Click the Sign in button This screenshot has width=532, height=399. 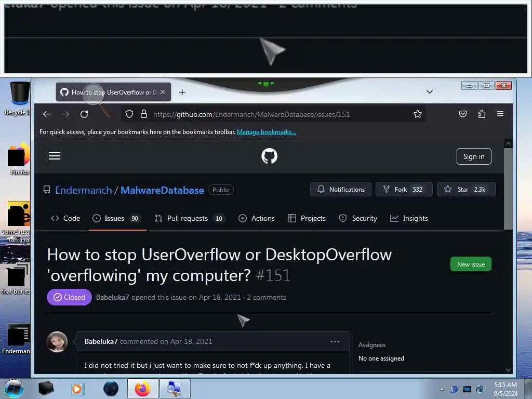tap(474, 156)
